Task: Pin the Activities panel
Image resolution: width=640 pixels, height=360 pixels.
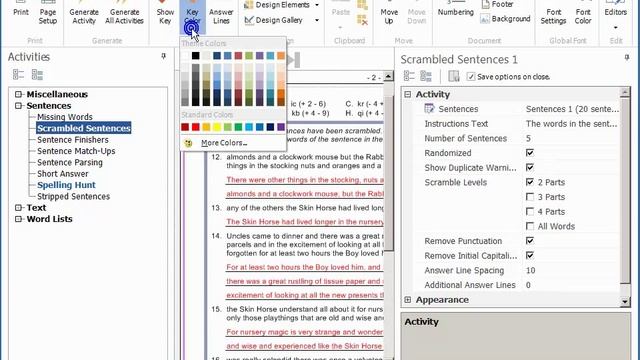Action: point(163,56)
